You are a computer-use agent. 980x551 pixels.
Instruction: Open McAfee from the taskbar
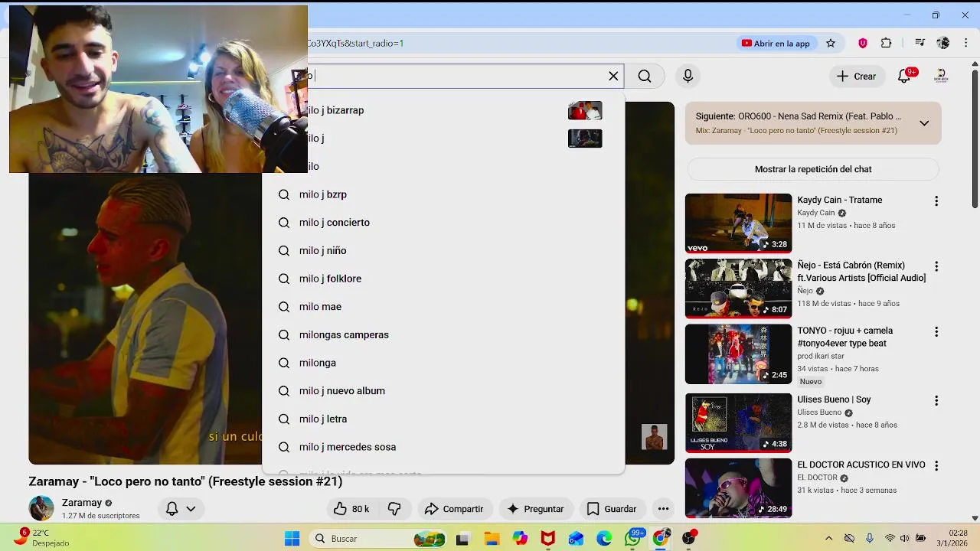tap(547, 539)
